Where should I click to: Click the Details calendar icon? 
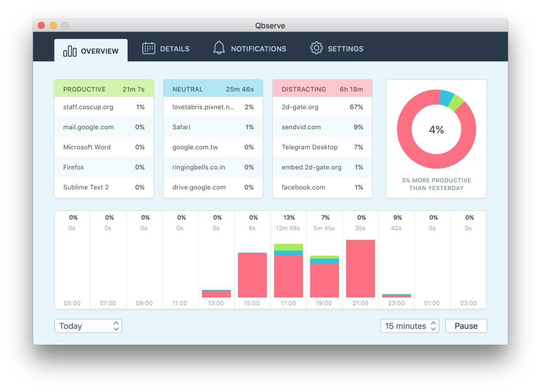click(148, 48)
